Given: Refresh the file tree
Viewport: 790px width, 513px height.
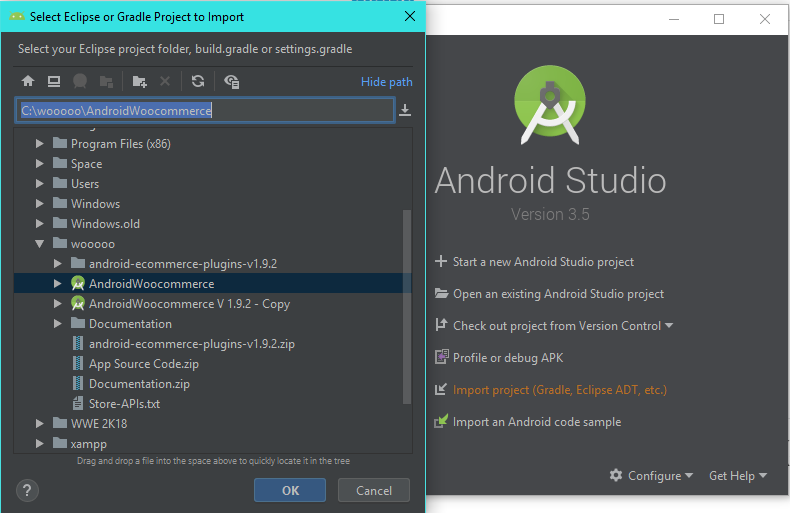Looking at the screenshot, I should (x=198, y=81).
